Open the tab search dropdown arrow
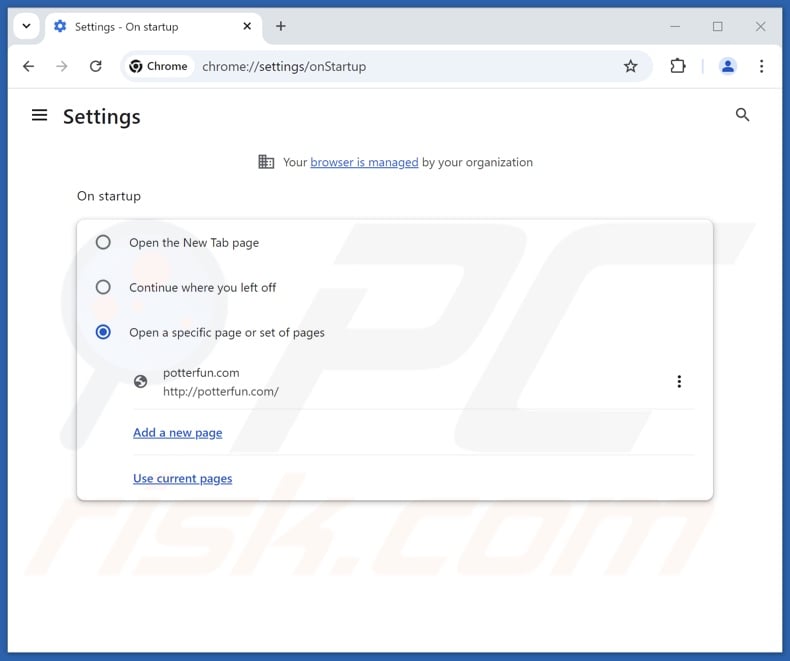Image resolution: width=790 pixels, height=661 pixels. coord(26,26)
